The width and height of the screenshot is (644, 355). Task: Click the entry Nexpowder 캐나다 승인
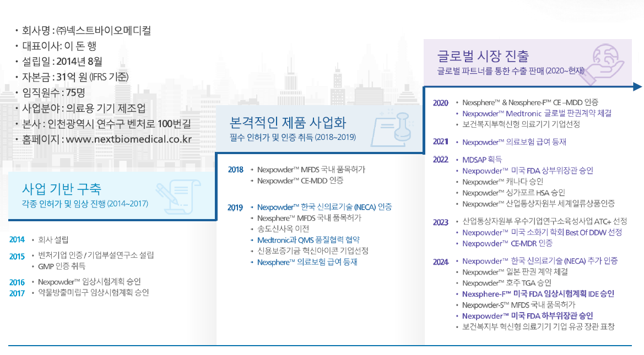tap(503, 182)
